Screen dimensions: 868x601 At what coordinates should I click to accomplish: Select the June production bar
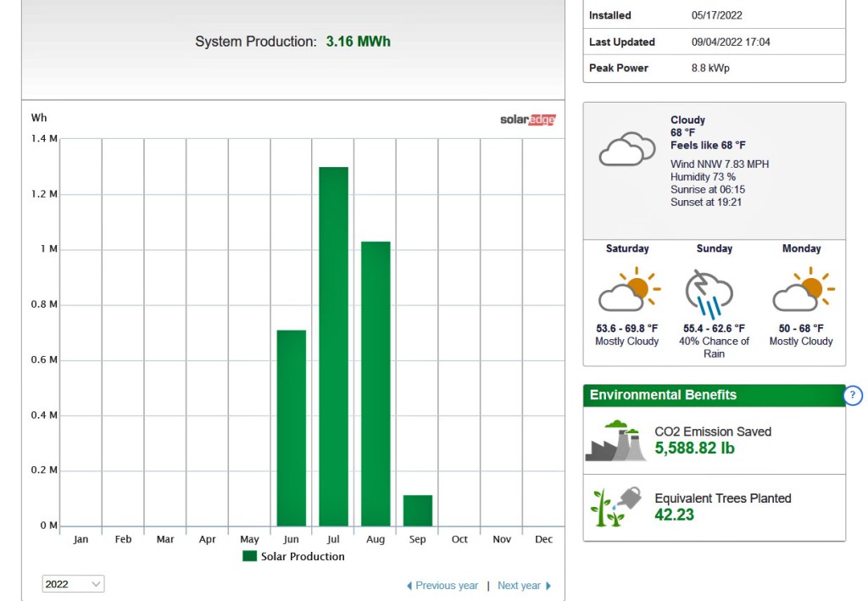pyautogui.click(x=291, y=428)
